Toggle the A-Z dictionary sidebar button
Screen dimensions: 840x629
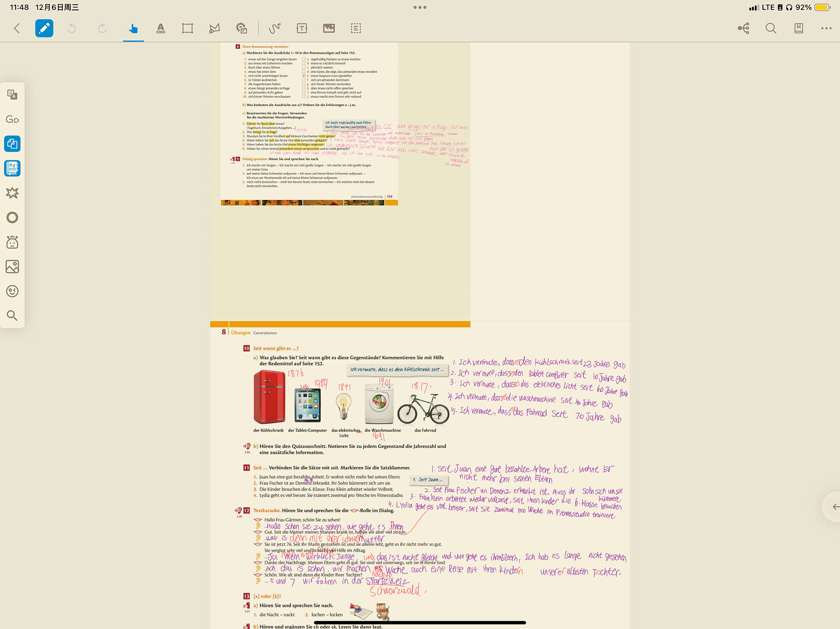(x=12, y=168)
